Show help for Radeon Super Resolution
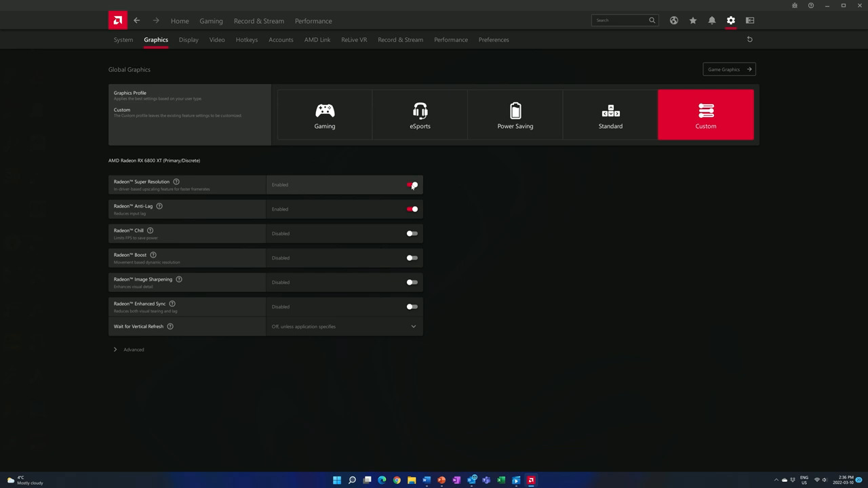Screen dimensions: 868x488 click(176, 182)
